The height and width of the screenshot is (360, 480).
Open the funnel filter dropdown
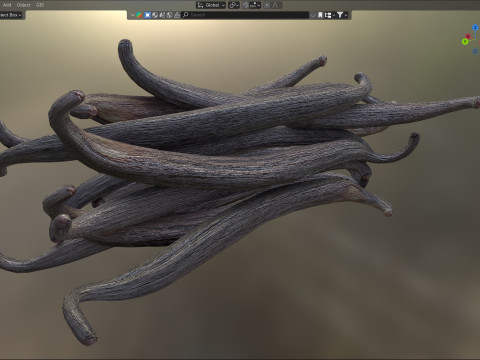coord(342,15)
